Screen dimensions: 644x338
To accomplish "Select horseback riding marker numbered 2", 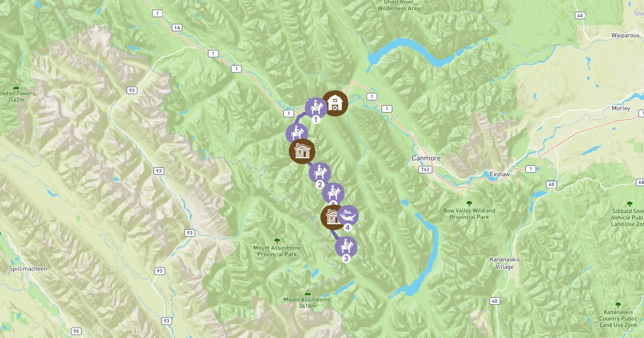I will 320,173.
